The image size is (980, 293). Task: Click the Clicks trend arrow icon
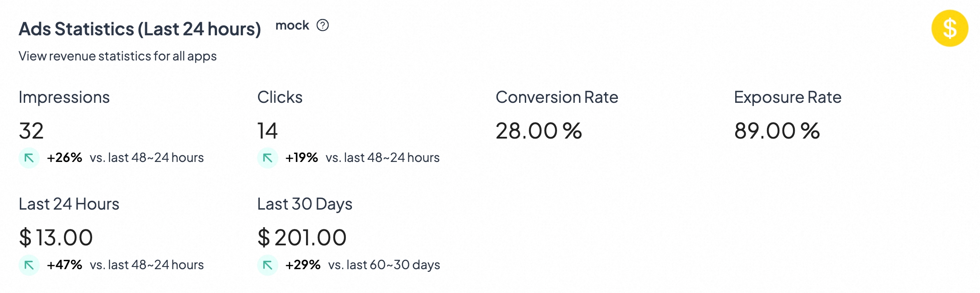click(267, 158)
